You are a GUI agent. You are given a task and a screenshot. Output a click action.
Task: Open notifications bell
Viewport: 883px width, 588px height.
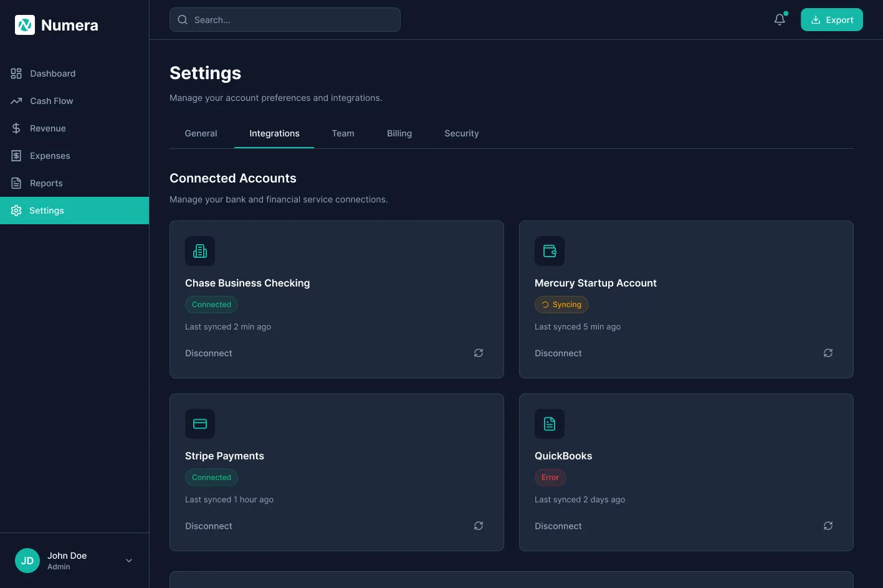(x=780, y=20)
